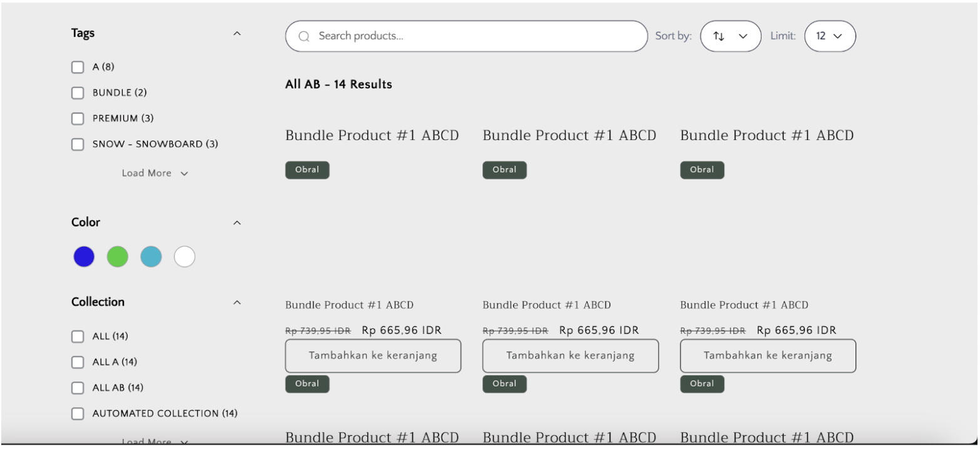Collapse the Color filter section
This screenshot has height=449, width=980.
237,223
